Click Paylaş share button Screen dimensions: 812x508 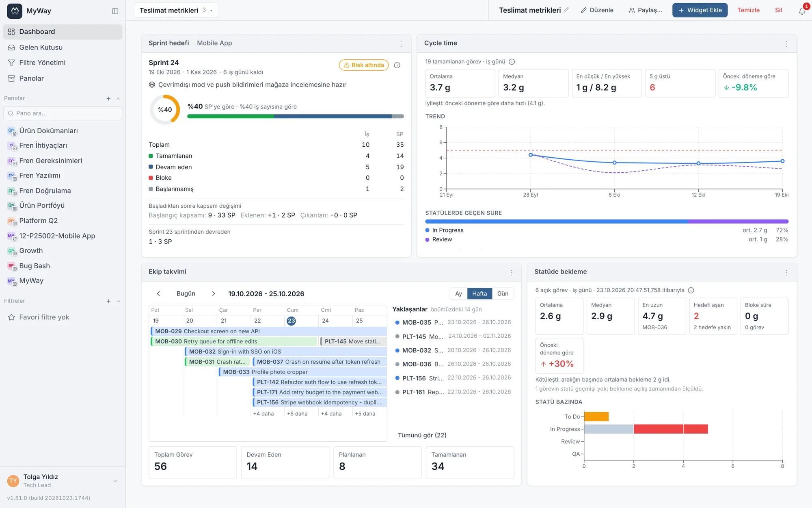pos(646,10)
